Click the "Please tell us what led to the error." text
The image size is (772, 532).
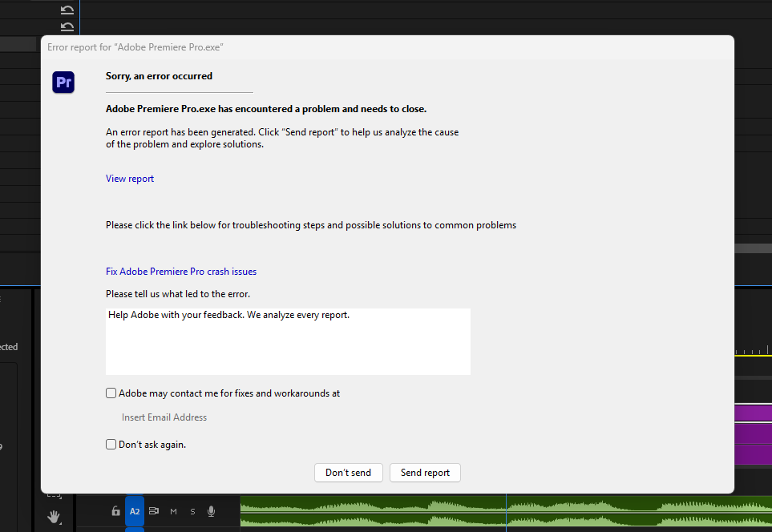tap(178, 294)
